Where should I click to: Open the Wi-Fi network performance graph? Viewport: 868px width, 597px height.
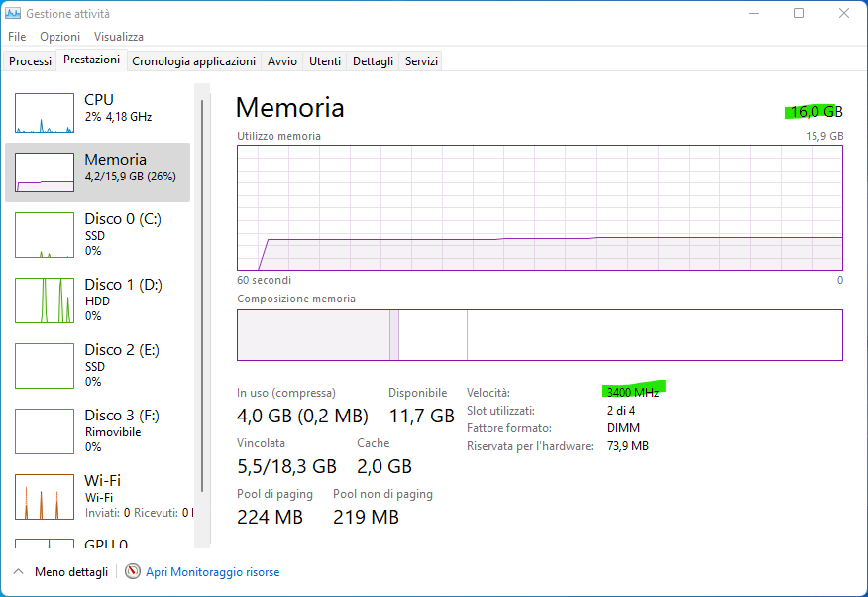pyautogui.click(x=45, y=496)
